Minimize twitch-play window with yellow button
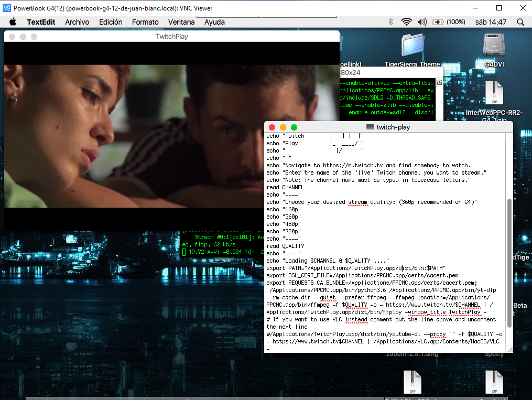Screen dimensions: 532x400 [283, 127]
